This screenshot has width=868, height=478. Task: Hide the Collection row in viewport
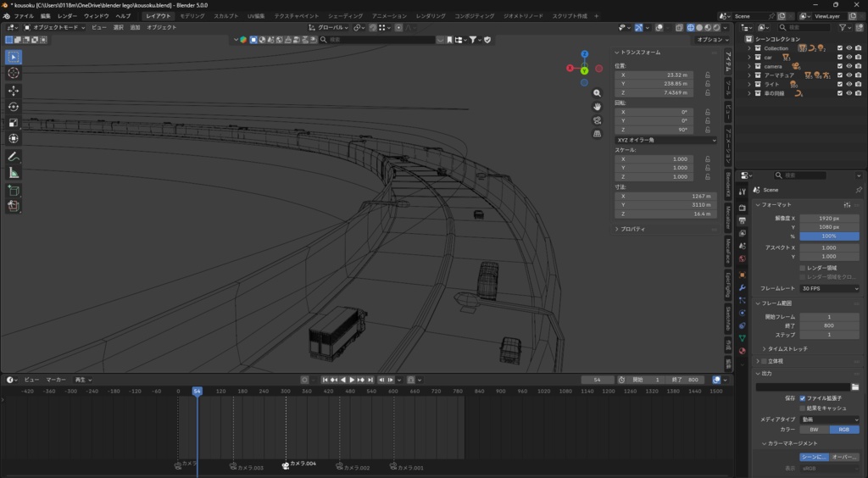pyautogui.click(x=849, y=48)
